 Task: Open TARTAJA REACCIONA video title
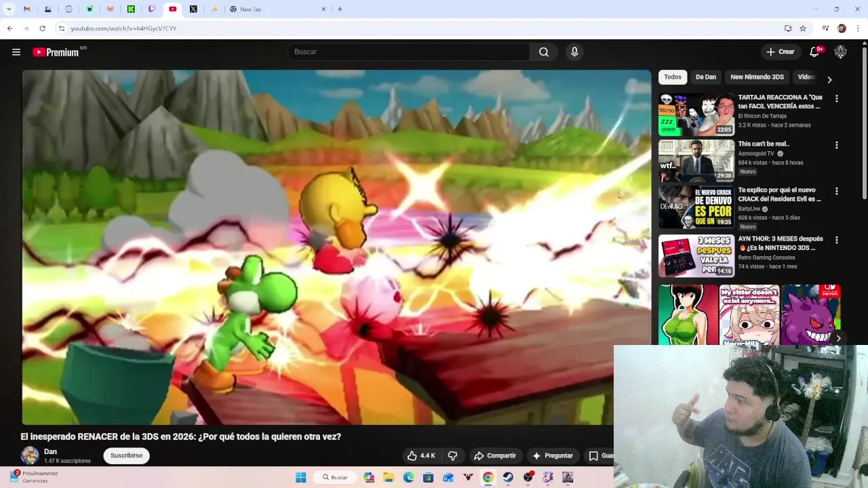click(780, 102)
